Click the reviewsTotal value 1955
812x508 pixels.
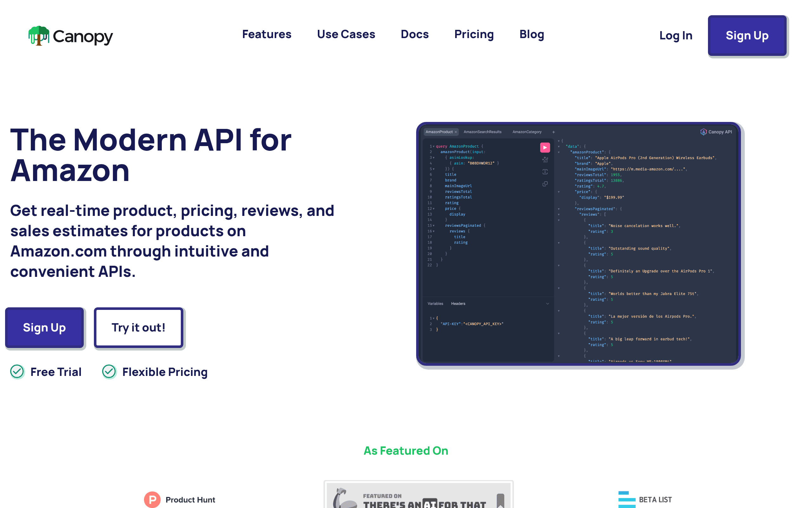point(615,175)
